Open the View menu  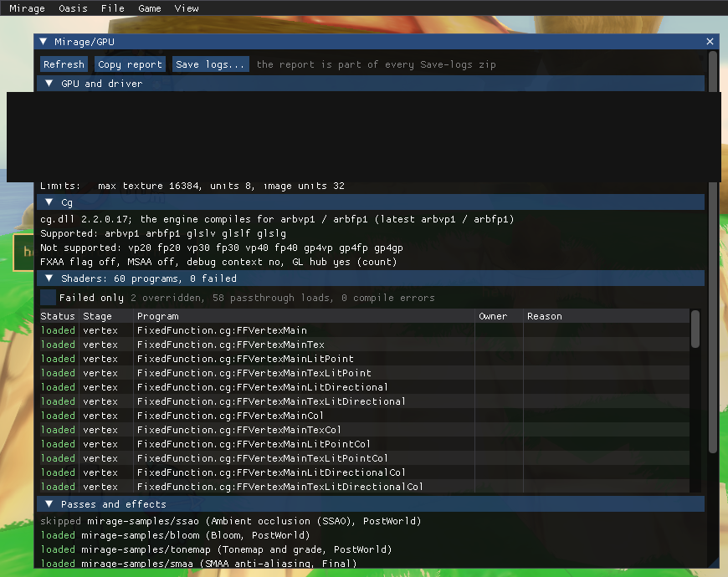(186, 8)
